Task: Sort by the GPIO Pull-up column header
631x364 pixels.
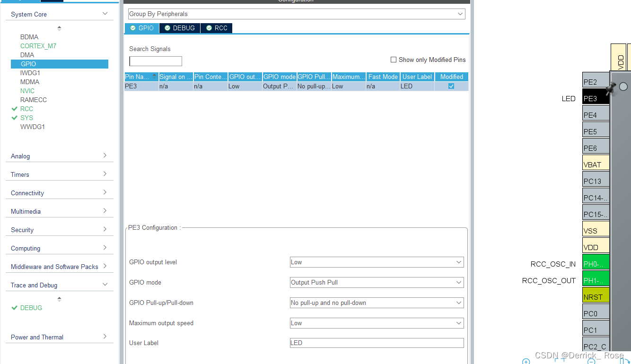Action: coord(314,77)
